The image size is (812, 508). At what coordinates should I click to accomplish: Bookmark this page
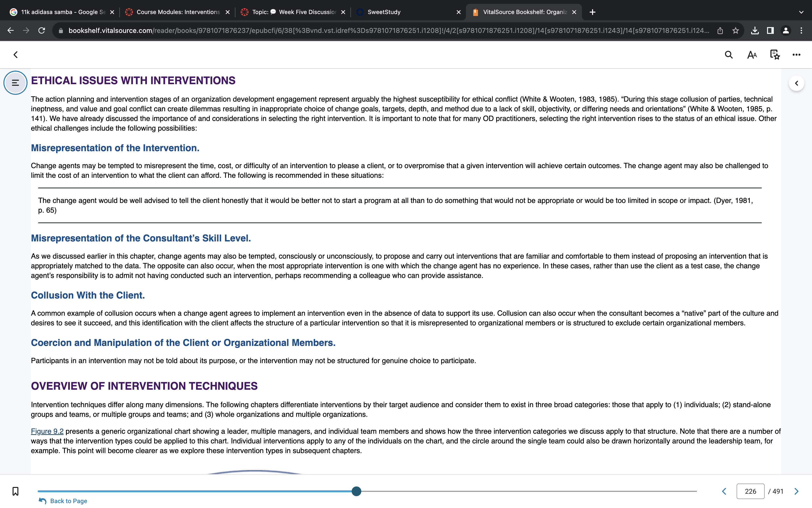(x=15, y=491)
